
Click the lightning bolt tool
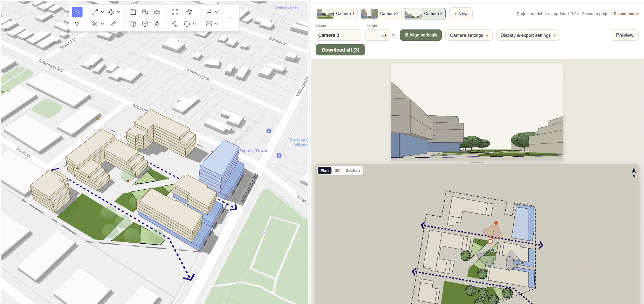click(157, 24)
